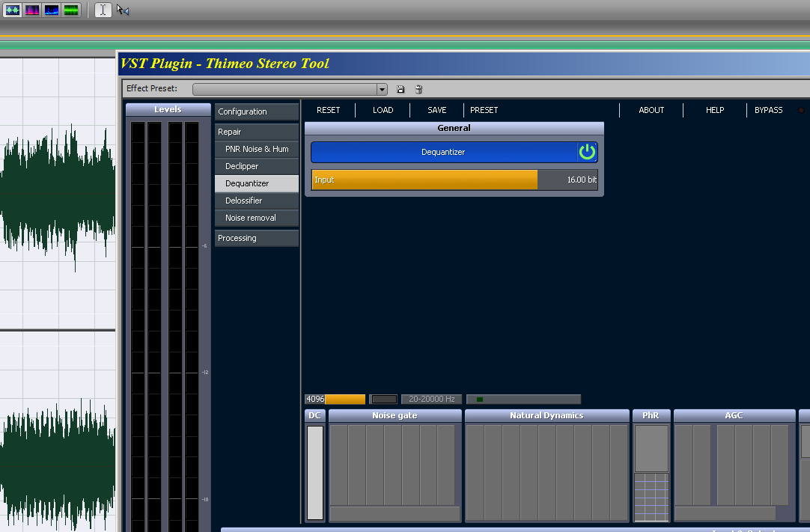Toggle the Dequantizer power button
This screenshot has width=810, height=532.
(587, 153)
